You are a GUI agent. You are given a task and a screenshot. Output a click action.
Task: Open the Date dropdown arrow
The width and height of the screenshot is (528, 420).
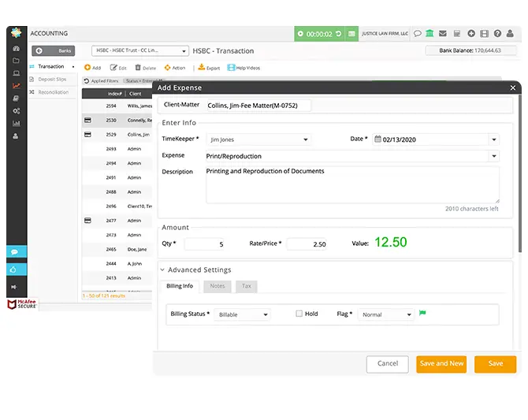[494, 139]
